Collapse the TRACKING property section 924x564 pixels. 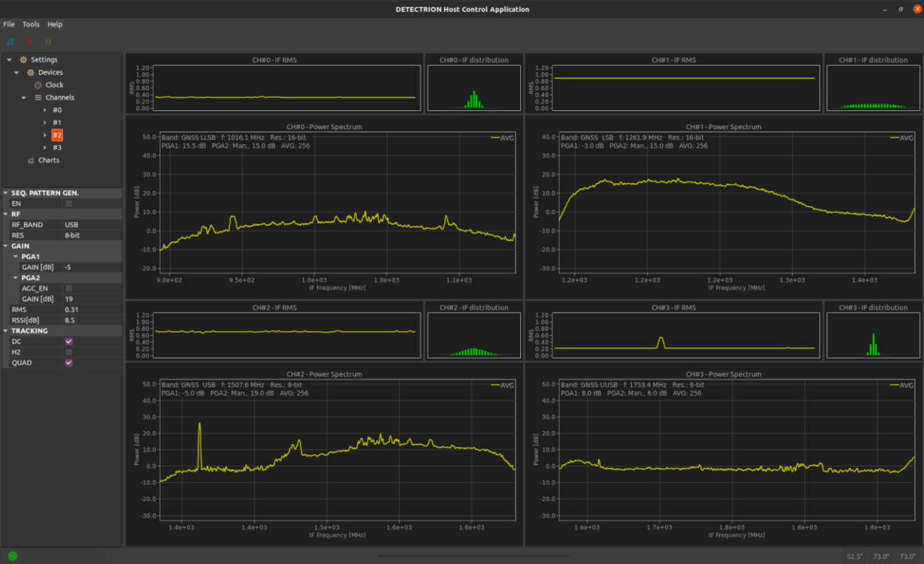tap(6, 331)
